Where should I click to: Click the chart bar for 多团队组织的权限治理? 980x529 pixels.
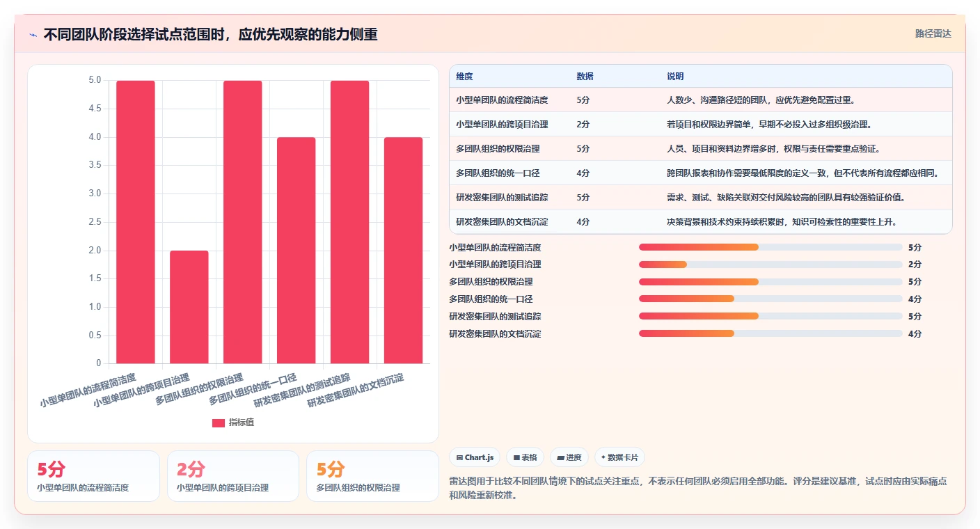coord(243,222)
